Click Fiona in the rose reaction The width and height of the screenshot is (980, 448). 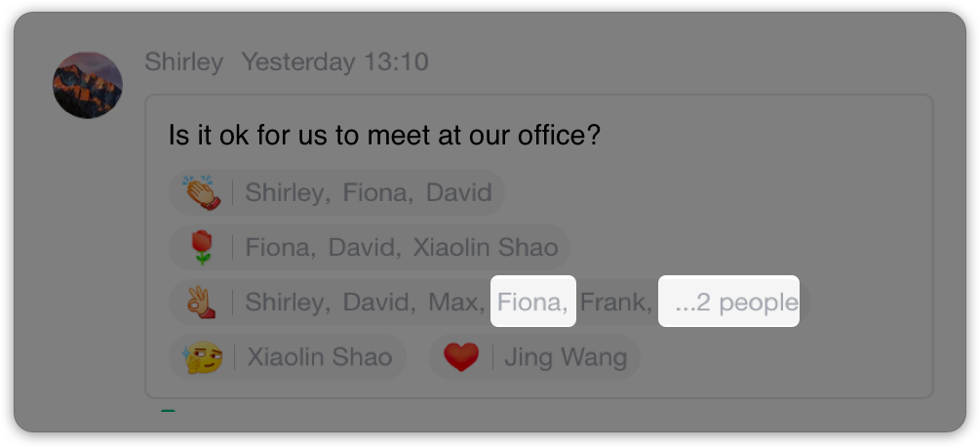280,247
